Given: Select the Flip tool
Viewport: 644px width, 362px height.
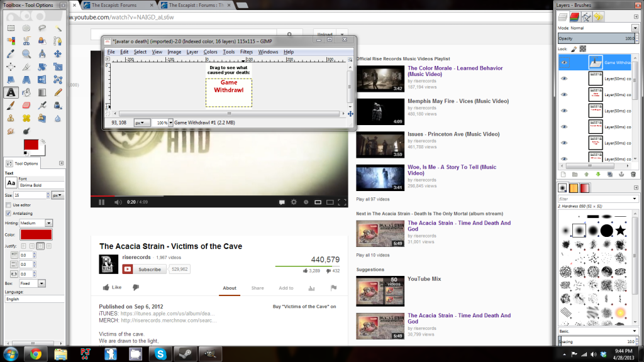Looking at the screenshot, I should (x=42, y=80).
